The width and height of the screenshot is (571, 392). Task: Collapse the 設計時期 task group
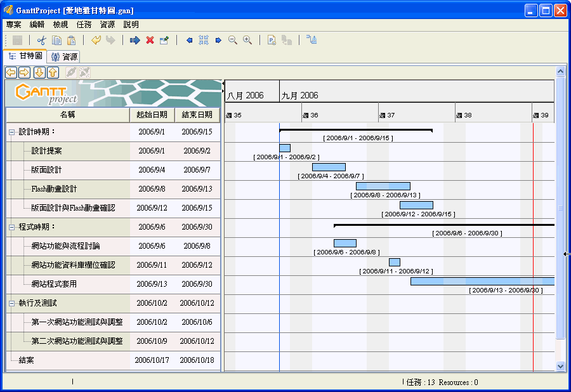[11, 133]
